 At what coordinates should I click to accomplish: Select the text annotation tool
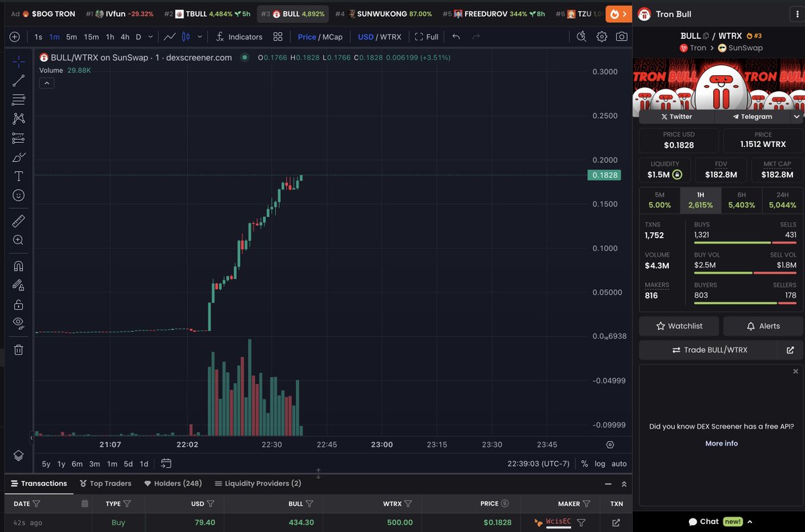tap(18, 176)
